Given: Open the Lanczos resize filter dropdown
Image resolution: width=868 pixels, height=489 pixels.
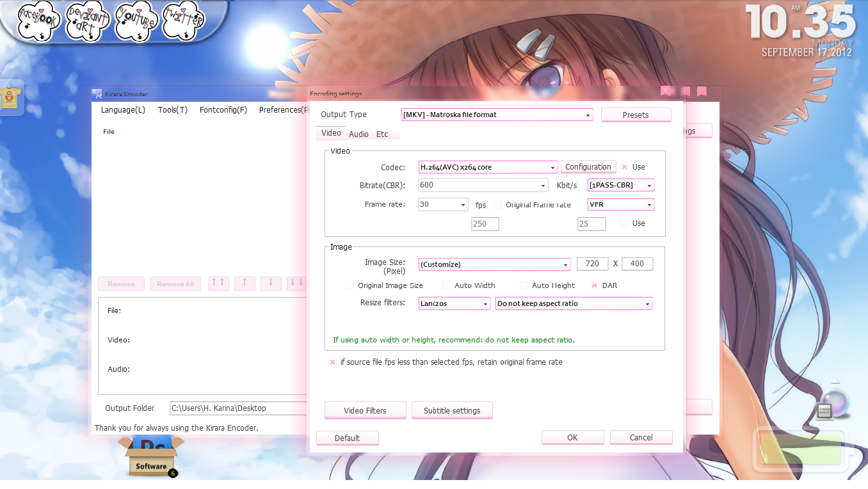Looking at the screenshot, I should point(454,303).
